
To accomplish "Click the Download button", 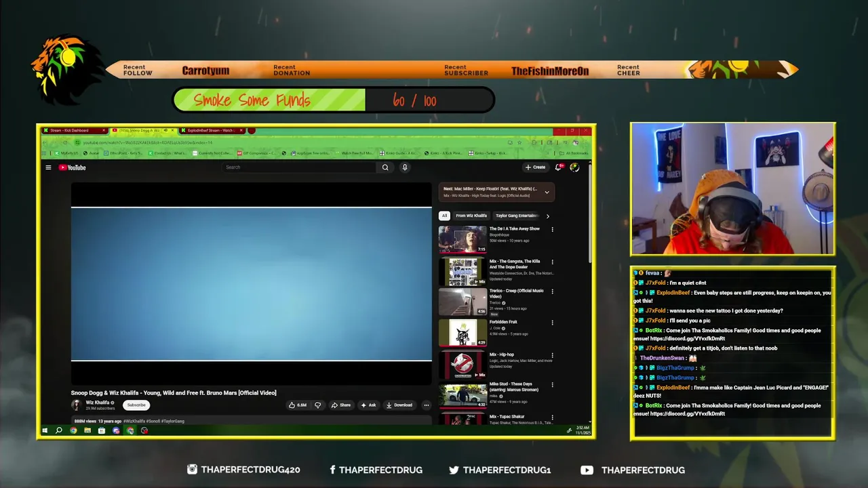I will 399,405.
